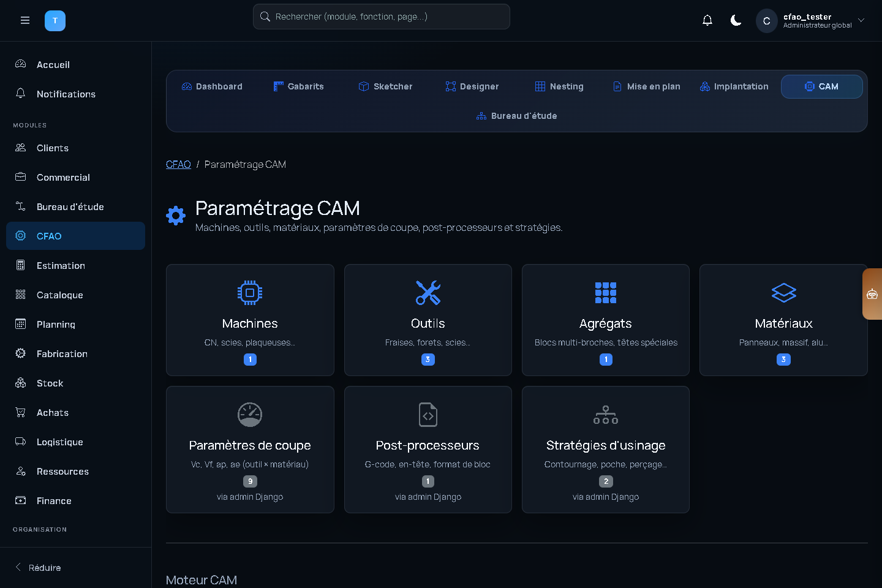Select the CFAO sidebar module
882x588 pixels.
75,236
